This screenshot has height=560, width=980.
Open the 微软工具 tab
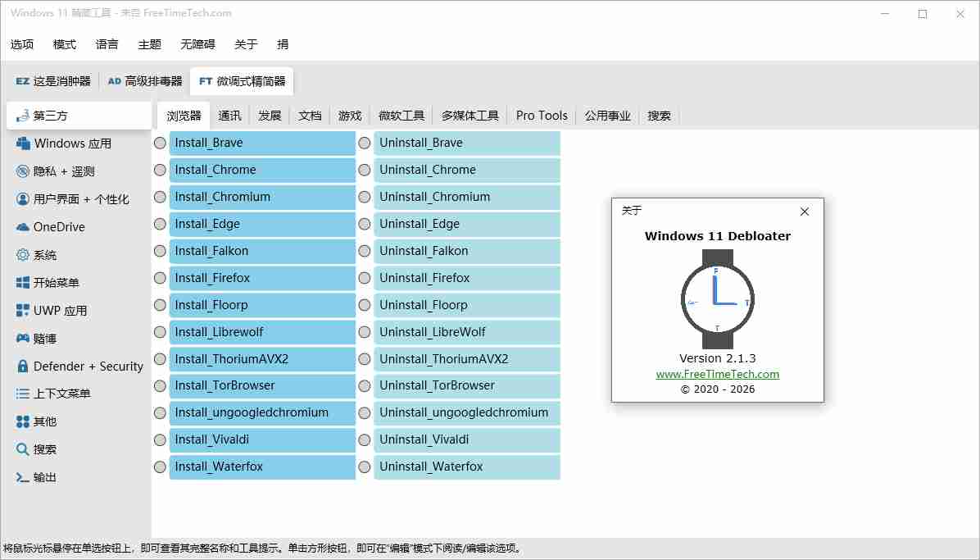[402, 116]
